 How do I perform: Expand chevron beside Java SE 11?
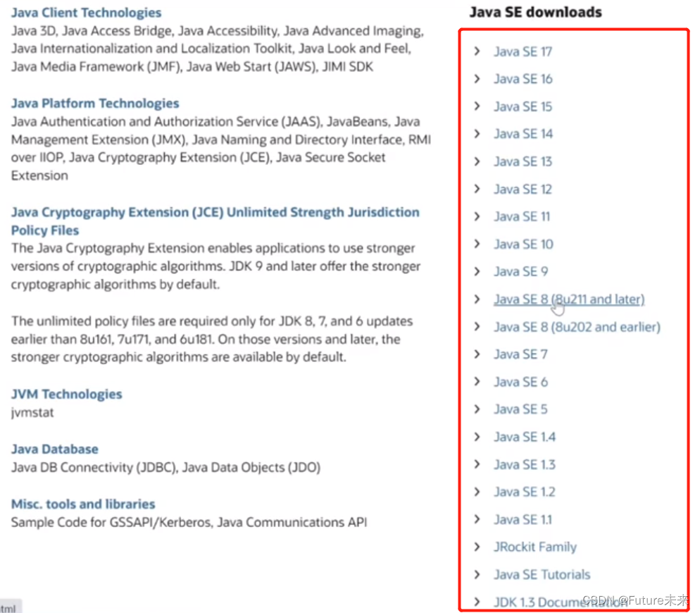click(477, 217)
